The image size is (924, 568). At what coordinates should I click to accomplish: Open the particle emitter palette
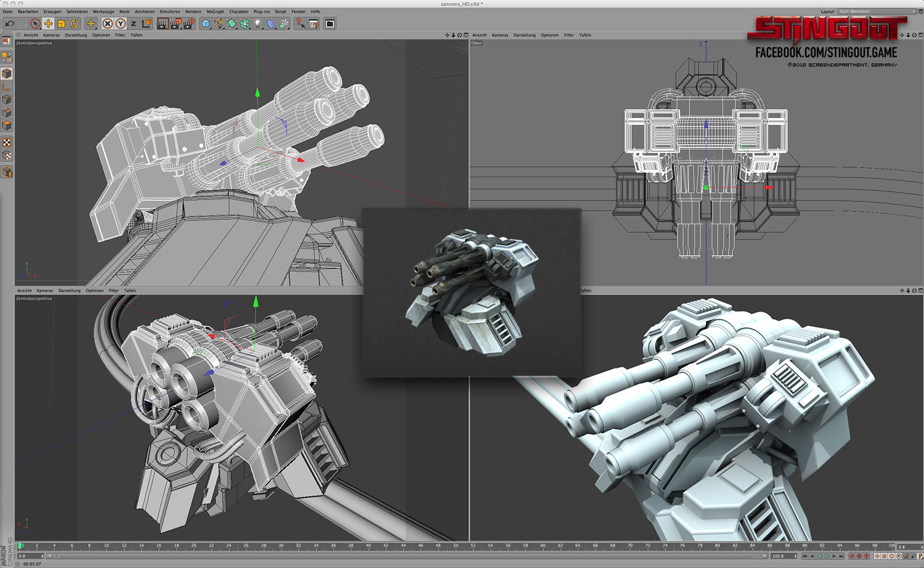pos(284,23)
